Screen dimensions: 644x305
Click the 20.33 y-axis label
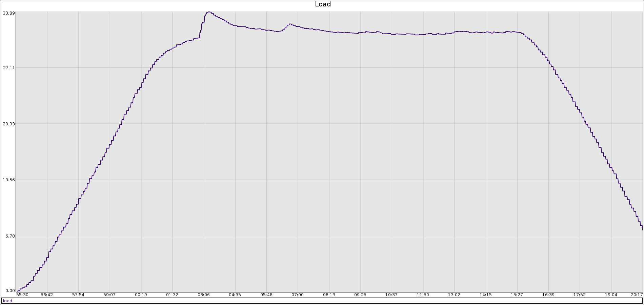tap(9, 124)
